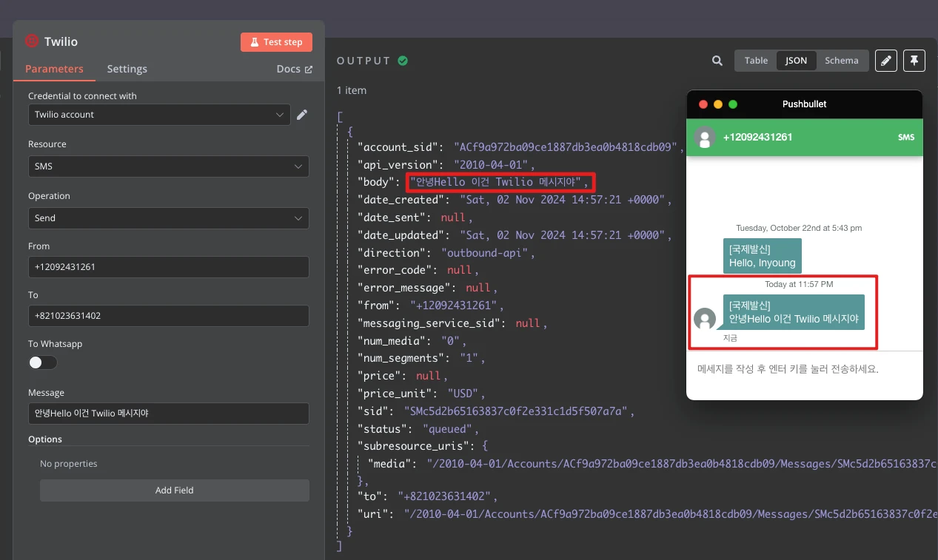This screenshot has height=560, width=938.
Task: Click the "api_version" value 2010-04-01
Action: pos(493,164)
